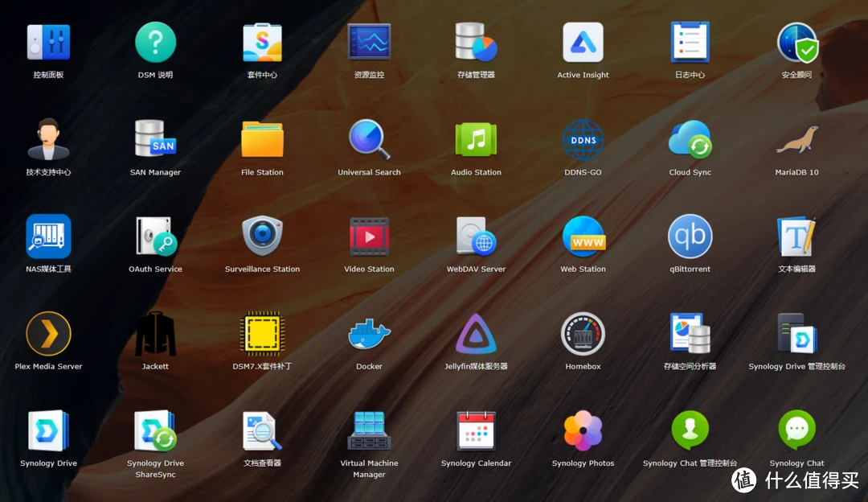Viewport: 868px width, 502px height.
Task: Launch Homebox app
Action: (x=583, y=334)
